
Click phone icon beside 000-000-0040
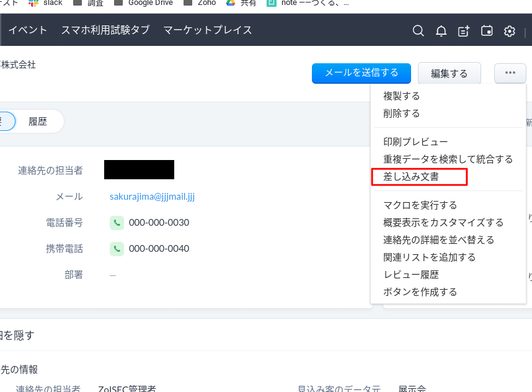[x=117, y=249]
